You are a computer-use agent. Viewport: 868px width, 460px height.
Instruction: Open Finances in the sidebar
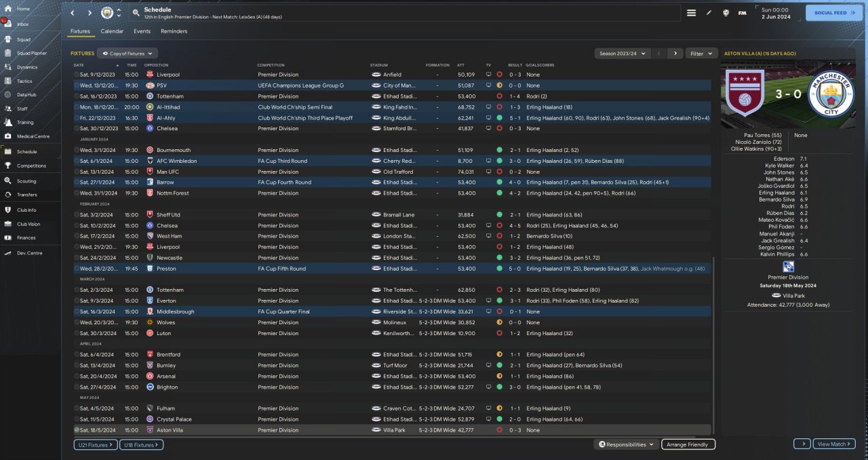coord(26,237)
